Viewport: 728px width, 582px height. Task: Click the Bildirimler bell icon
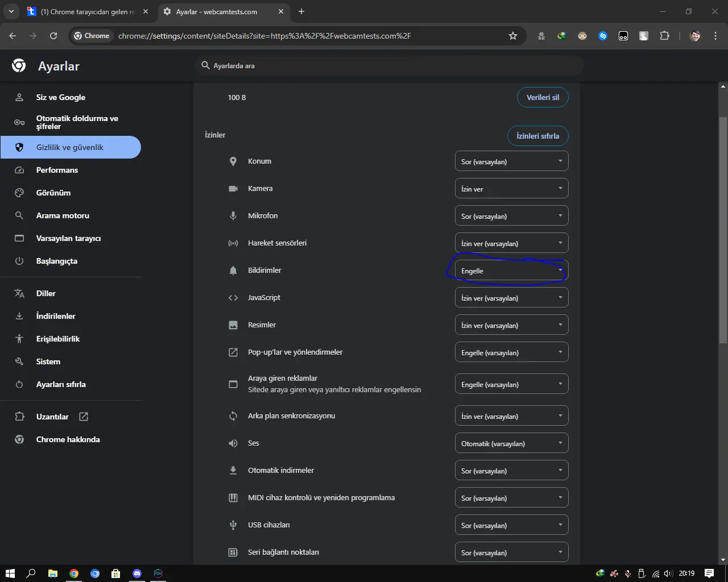(x=233, y=271)
